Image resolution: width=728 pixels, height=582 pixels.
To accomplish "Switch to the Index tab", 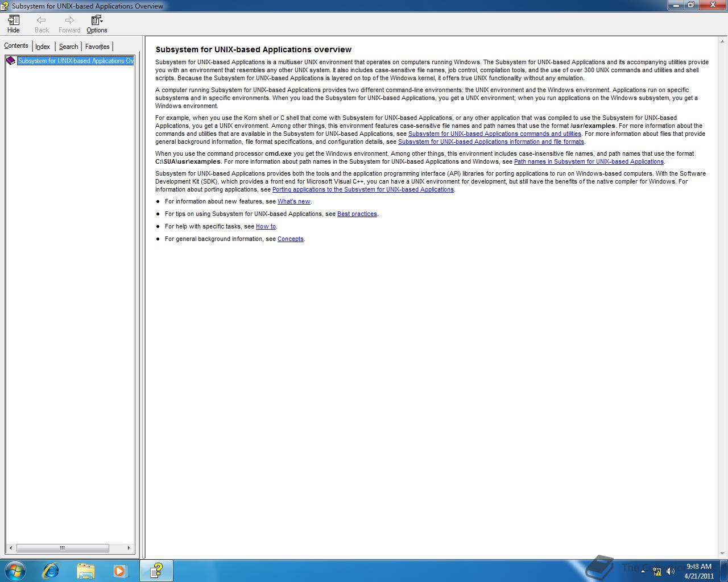I will pos(43,47).
